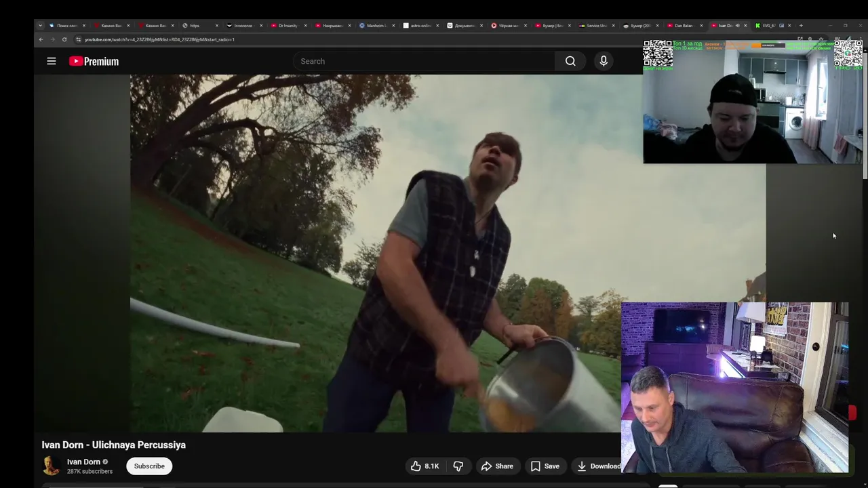Subscribe to the Ivan Dorn channel
Screen dimensions: 868x488
point(149,466)
